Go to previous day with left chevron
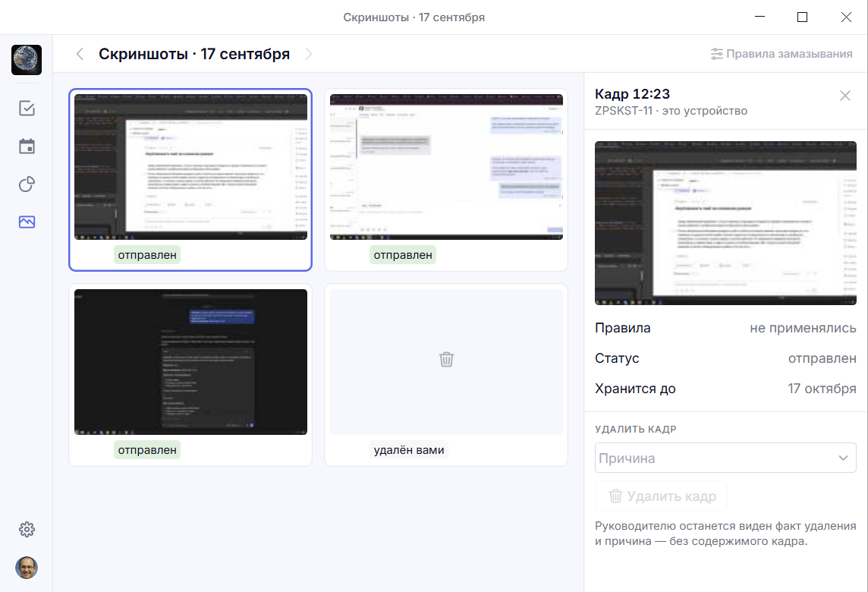The width and height of the screenshot is (868, 592). pos(80,54)
